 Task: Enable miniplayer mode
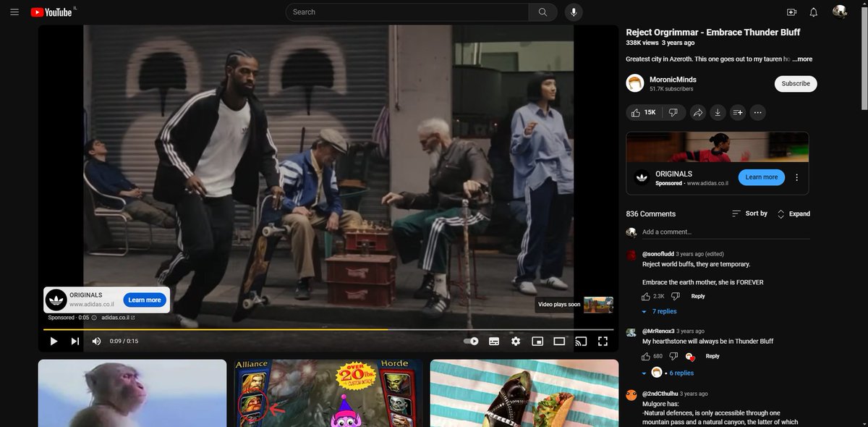(x=537, y=341)
